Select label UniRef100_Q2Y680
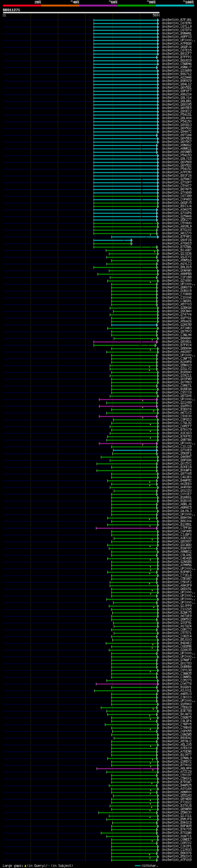Image resolution: width=197 pixels, height=868 pixels. [177, 281]
